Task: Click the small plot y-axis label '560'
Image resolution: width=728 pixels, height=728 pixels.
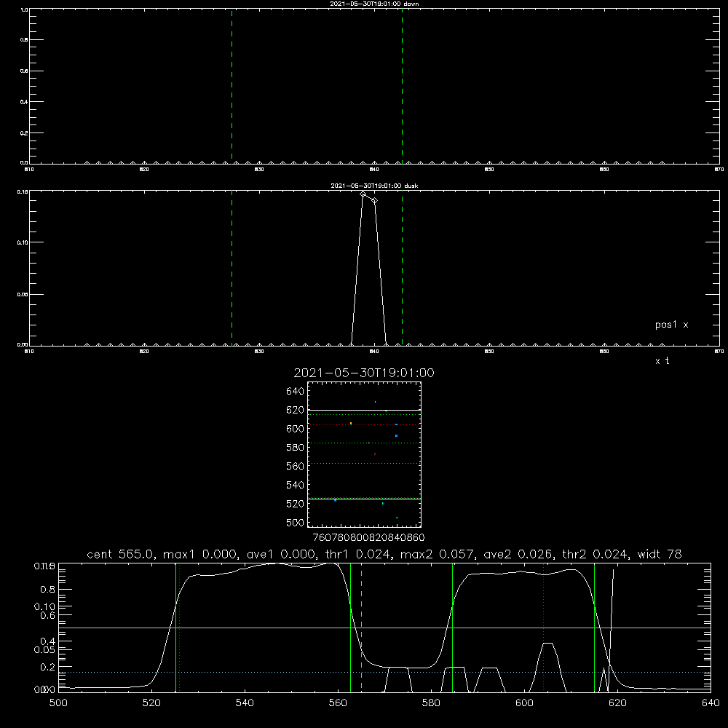Action: coord(296,466)
